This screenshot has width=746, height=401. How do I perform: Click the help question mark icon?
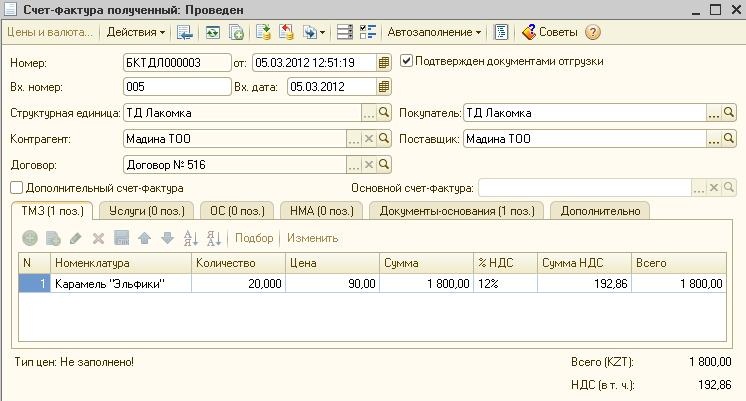(592, 32)
